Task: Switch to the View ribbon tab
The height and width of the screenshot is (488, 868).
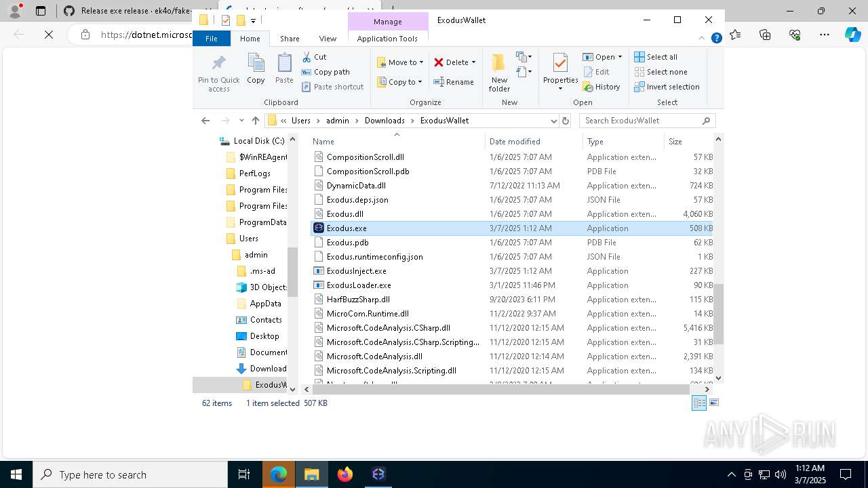Action: (328, 39)
